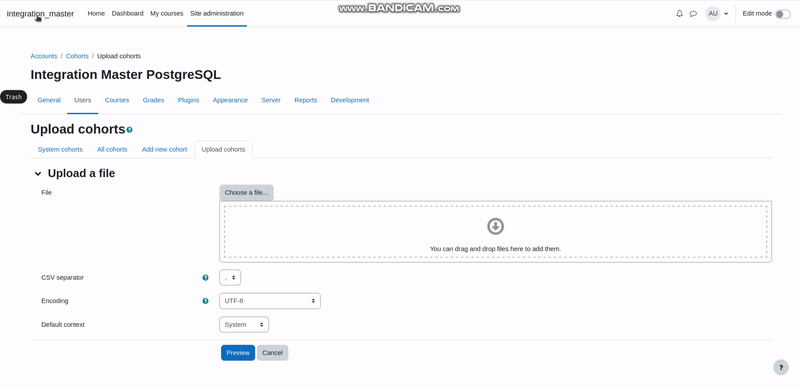The image size is (800, 388).
Task: Switch to the Reports admin tab
Action: pos(306,100)
